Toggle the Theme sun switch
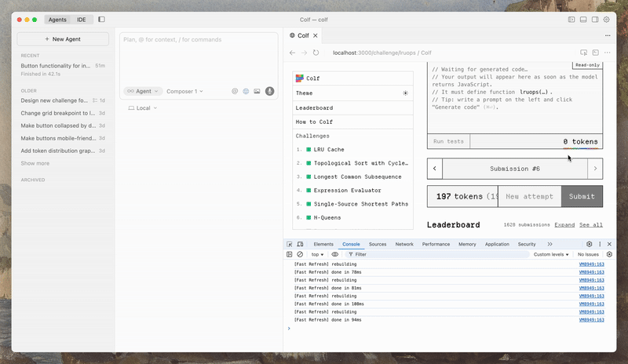This screenshot has width=628, height=364. 405,93
